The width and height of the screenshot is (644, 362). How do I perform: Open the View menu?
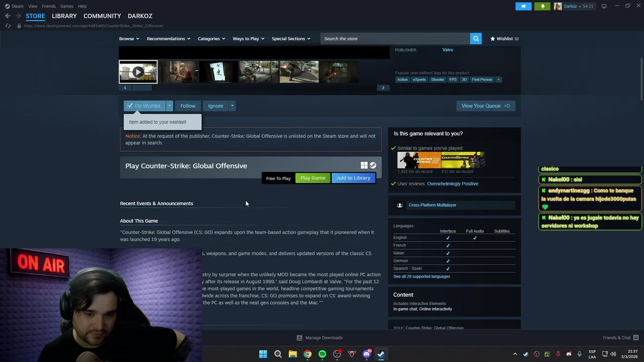[x=33, y=6]
